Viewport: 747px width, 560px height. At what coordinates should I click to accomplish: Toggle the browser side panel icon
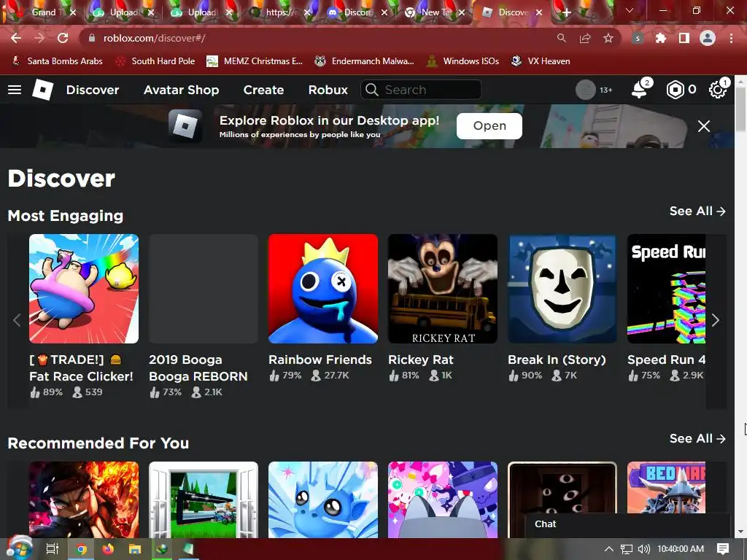click(684, 38)
